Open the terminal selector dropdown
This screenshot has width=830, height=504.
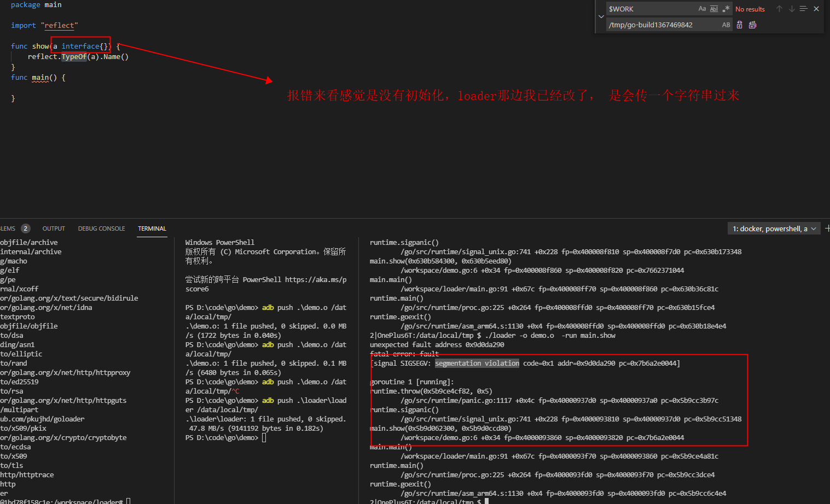(774, 228)
